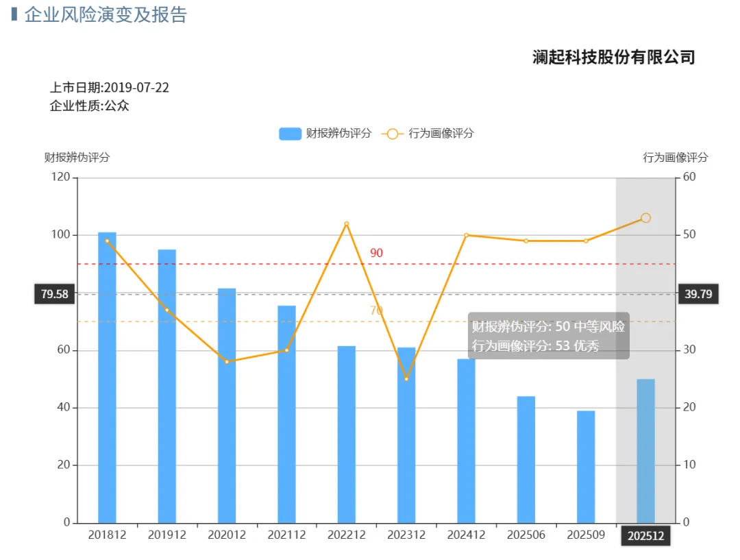The width and height of the screenshot is (740, 560).
Task: Click the right axis title 行为画像评分
Action: (x=676, y=157)
